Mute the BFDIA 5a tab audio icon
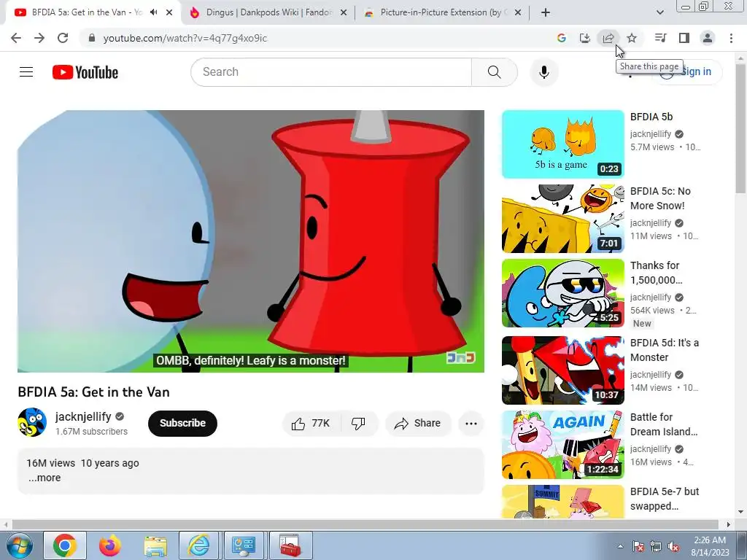Screen dimensions: 747x560 click(x=153, y=12)
